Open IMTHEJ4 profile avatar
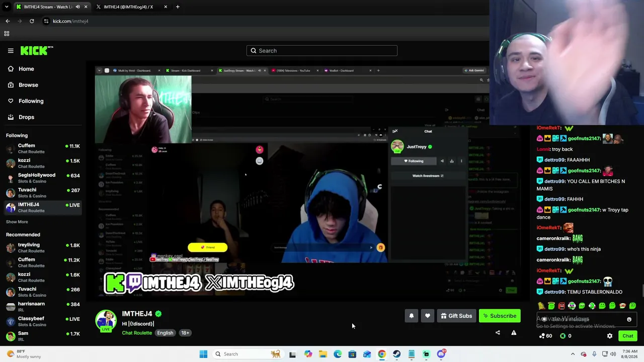Image resolution: width=644 pixels, height=362 pixels. tap(106, 321)
